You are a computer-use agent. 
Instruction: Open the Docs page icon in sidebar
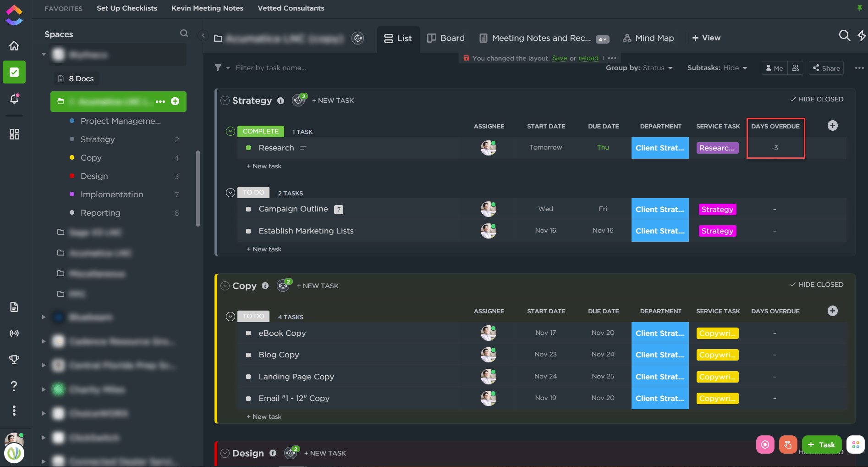pyautogui.click(x=14, y=307)
